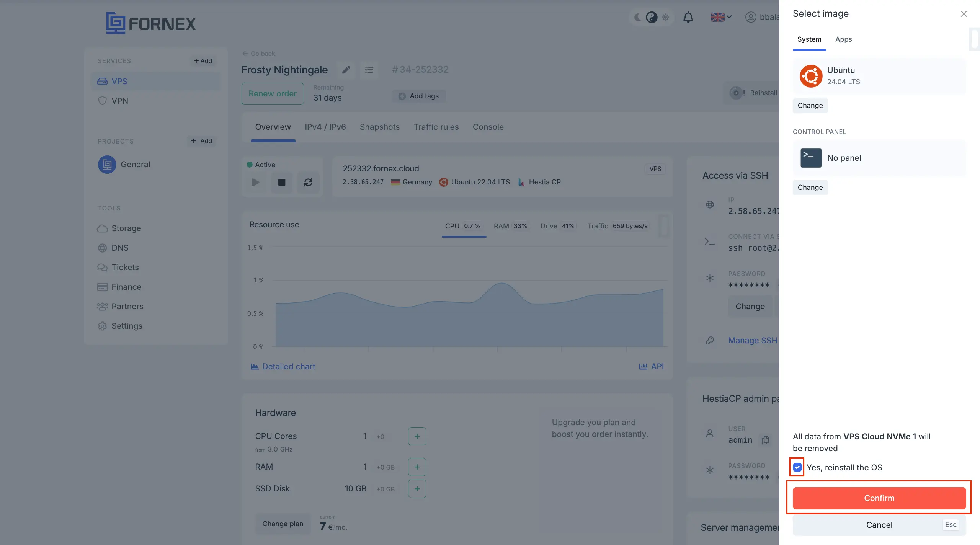
Task: Select auto theme yin-yang icon
Action: pyautogui.click(x=652, y=17)
